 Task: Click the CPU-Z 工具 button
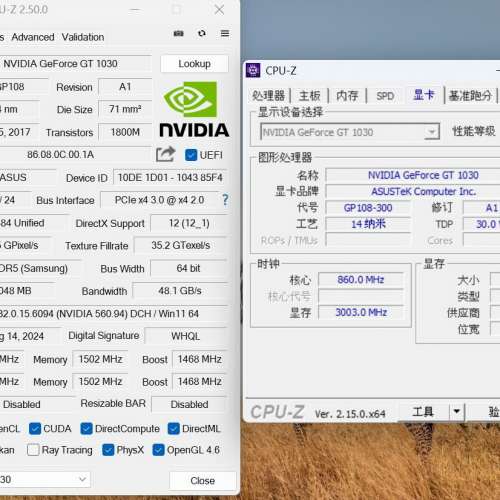(423, 412)
